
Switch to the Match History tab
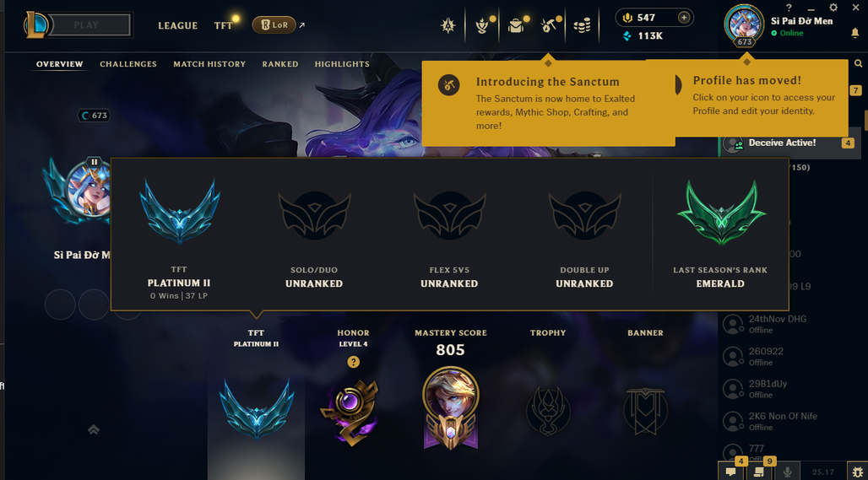click(209, 64)
